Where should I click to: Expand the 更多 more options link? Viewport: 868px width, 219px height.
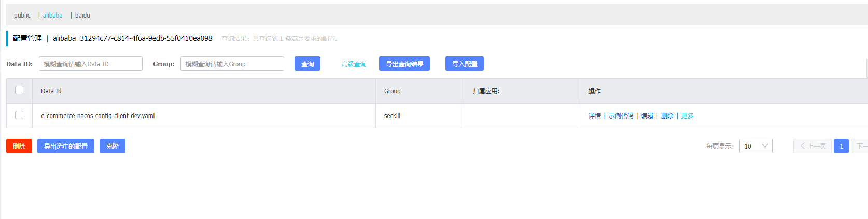pyautogui.click(x=687, y=116)
